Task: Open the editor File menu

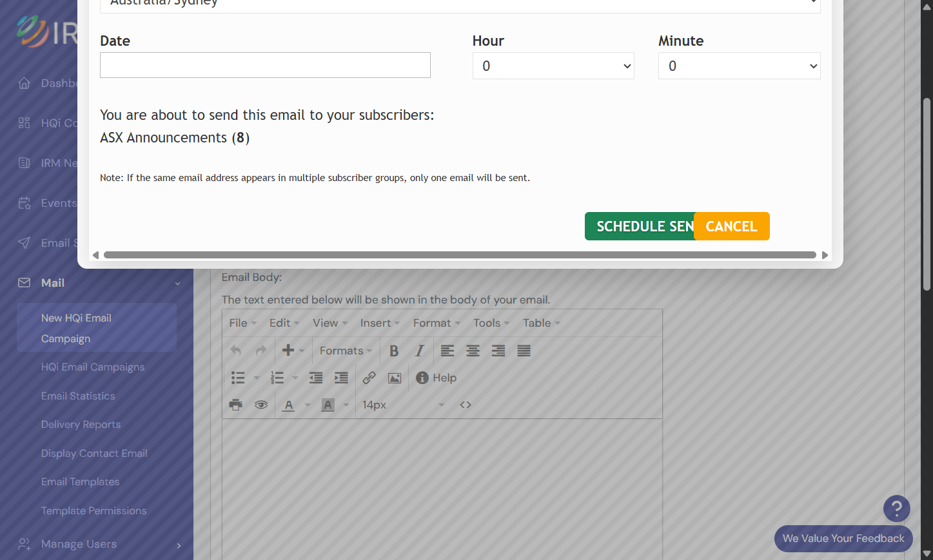Action: pyautogui.click(x=243, y=323)
